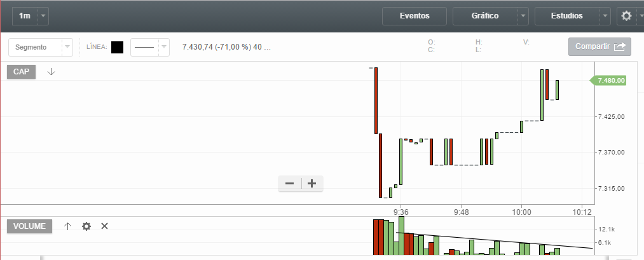Click the 9:48 time axis label
This screenshot has height=260, width=644.
coord(462,212)
